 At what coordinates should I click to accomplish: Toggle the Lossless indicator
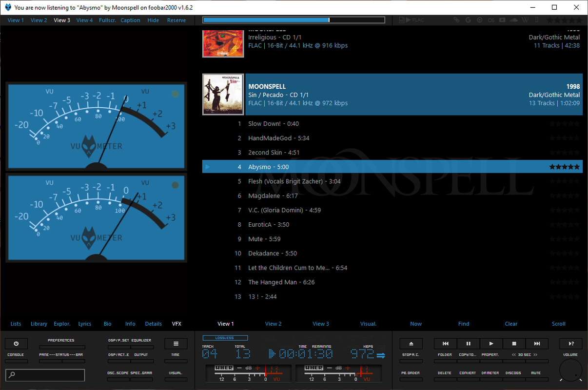(225, 338)
